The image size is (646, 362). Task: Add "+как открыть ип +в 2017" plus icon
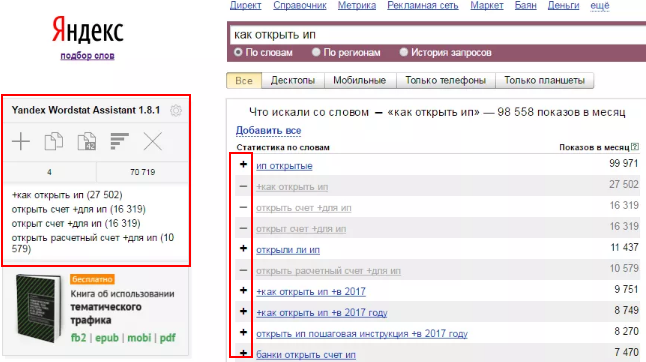coord(243,290)
